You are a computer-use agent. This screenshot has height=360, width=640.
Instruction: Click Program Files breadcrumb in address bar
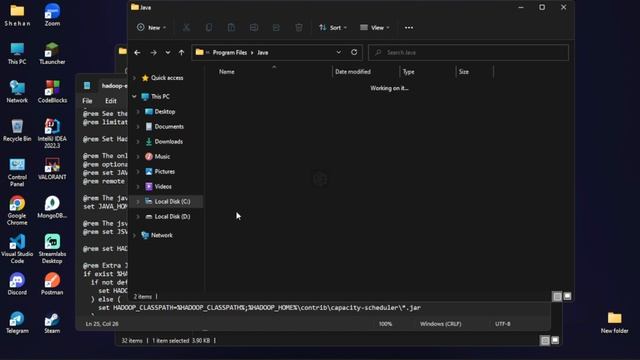tap(229, 53)
